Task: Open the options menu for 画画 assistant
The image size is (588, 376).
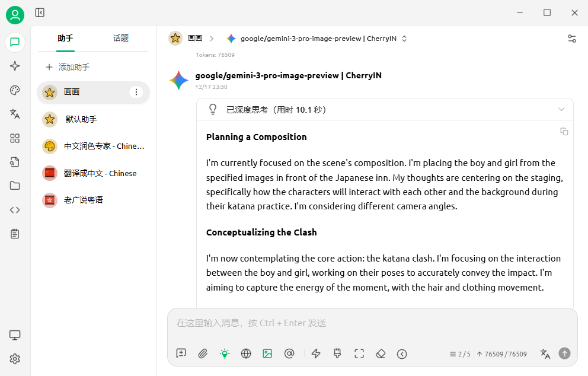Action: [136, 92]
